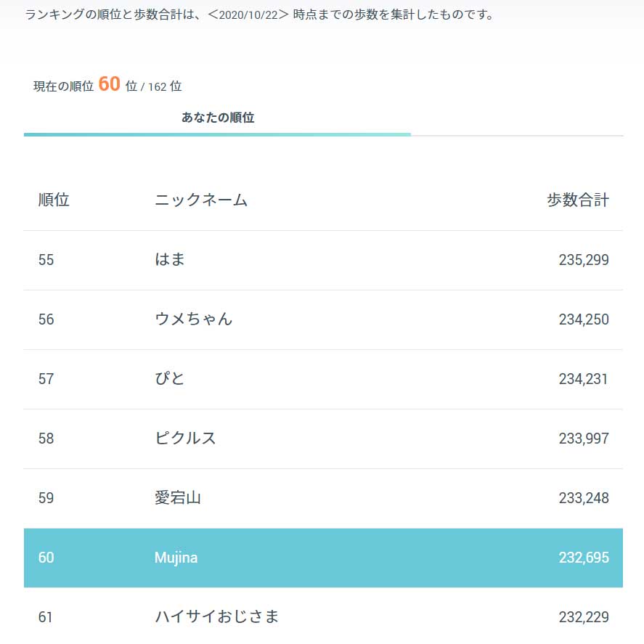Click the 順位 column header

54,200
